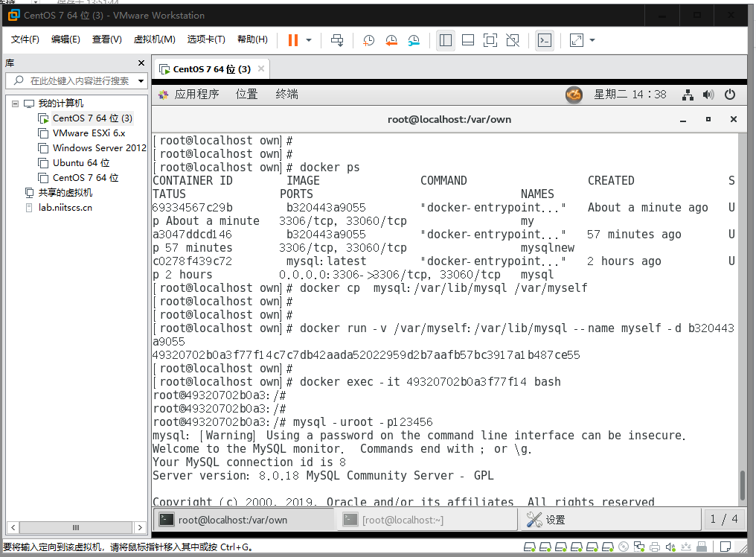The width and height of the screenshot is (756, 557).
Task: Mute the CentOS guest volume icon
Action: tap(708, 95)
